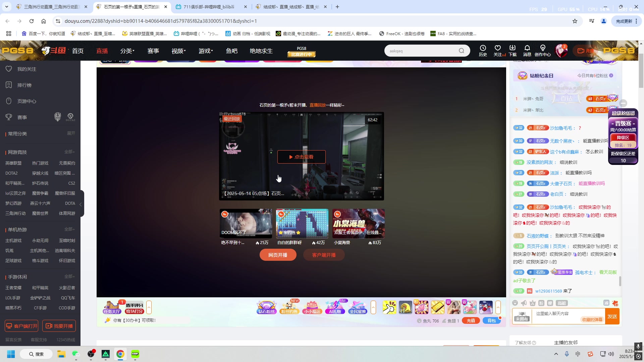Open the AI礼物 icon

point(335,307)
